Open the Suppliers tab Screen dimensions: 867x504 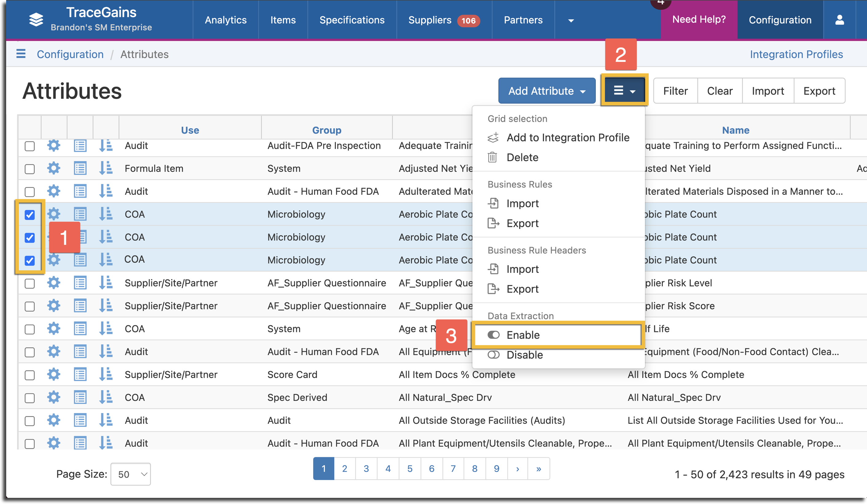pos(444,20)
